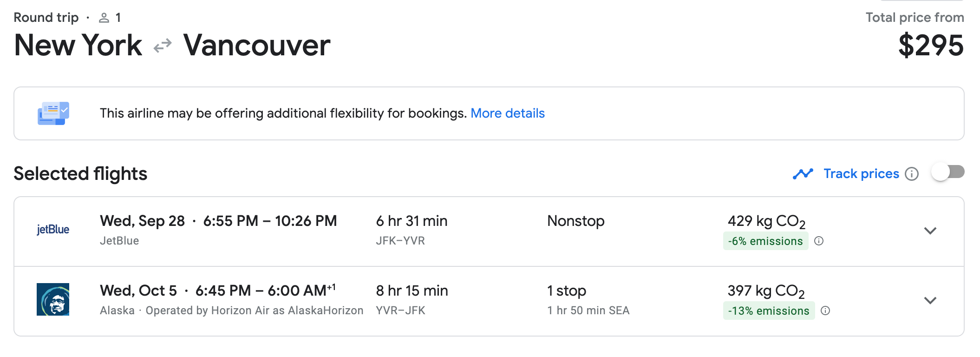Click the $295 total price

(930, 46)
